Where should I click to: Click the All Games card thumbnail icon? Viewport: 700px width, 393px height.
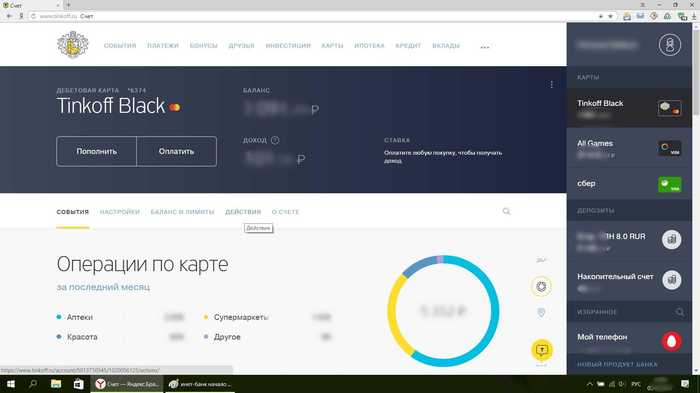tap(670, 148)
